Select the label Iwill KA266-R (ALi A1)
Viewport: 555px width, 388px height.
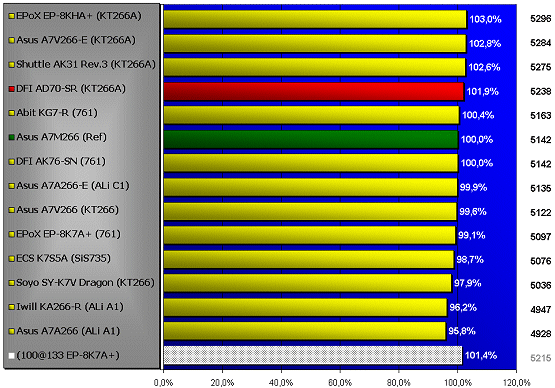coord(70,307)
